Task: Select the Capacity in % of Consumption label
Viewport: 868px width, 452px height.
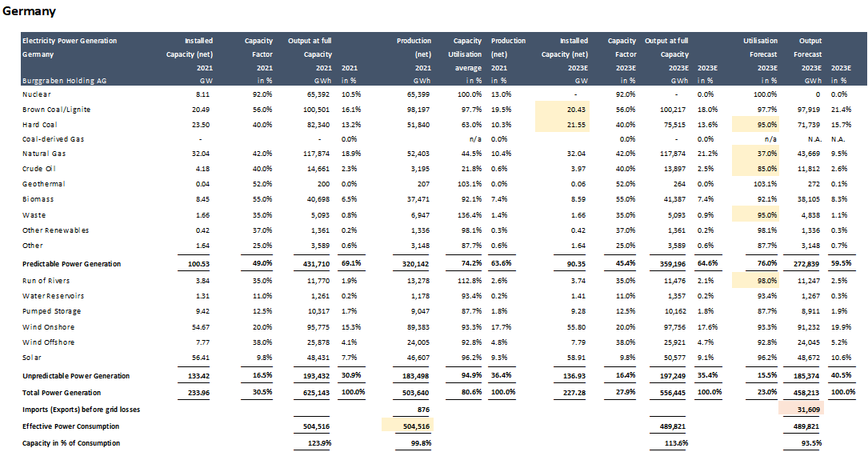Action: coord(71,443)
